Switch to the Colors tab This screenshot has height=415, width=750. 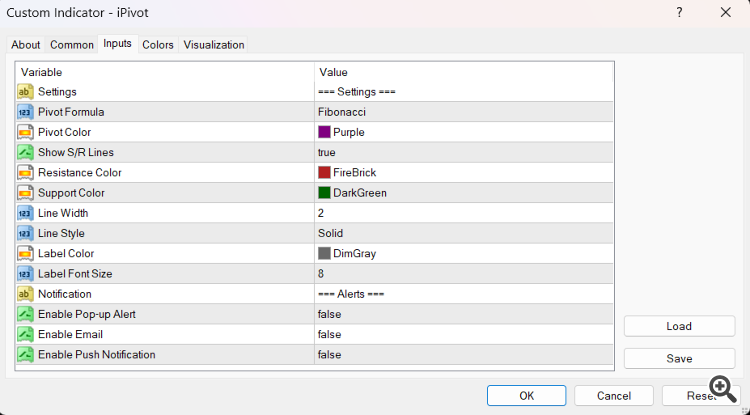click(x=158, y=45)
